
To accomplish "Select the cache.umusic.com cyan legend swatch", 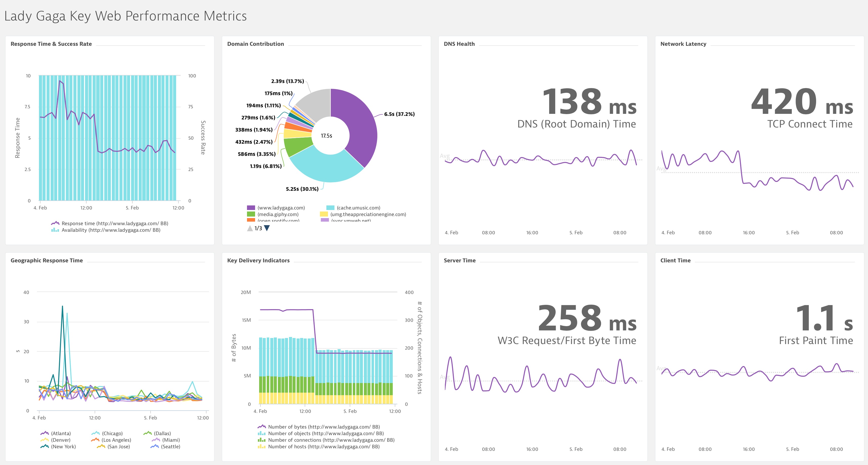I will (330, 208).
